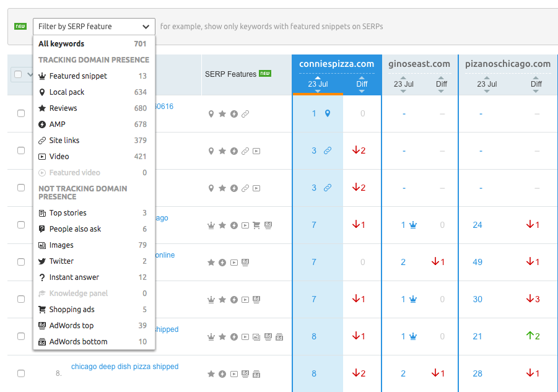Viewport: 558px width, 392px height.
Task: Click the Video play icon in dropdown
Action: coord(42,157)
